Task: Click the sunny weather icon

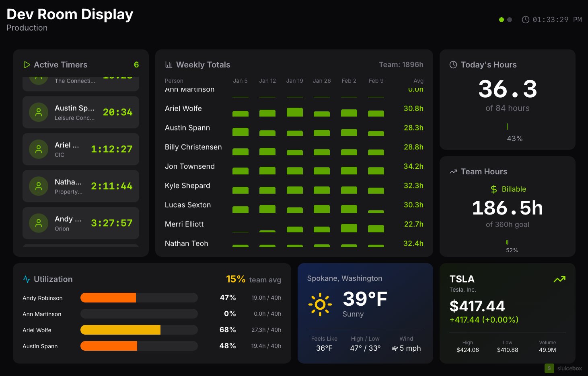Action: click(x=320, y=304)
